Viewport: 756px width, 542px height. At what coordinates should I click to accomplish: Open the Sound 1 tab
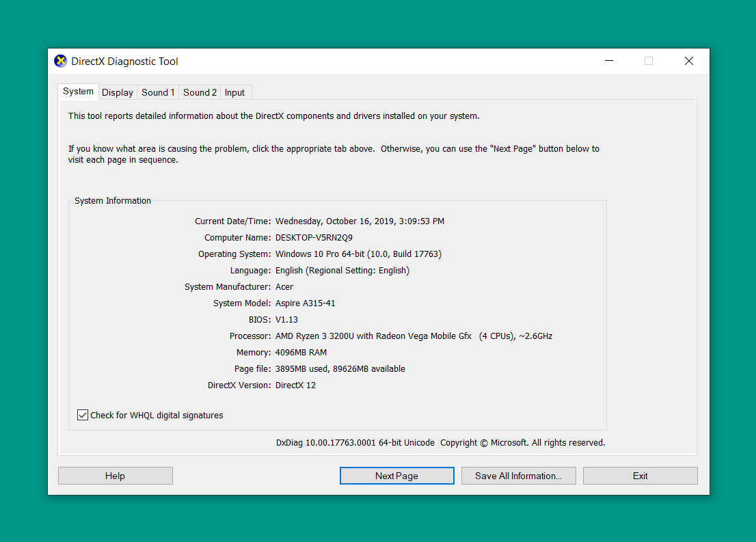[158, 92]
